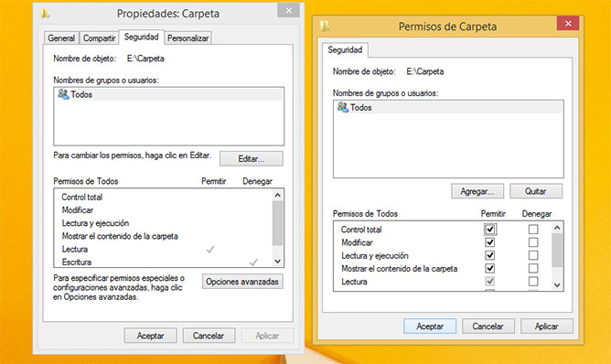Open the Personalizar tab
The width and height of the screenshot is (611, 364).
(188, 37)
